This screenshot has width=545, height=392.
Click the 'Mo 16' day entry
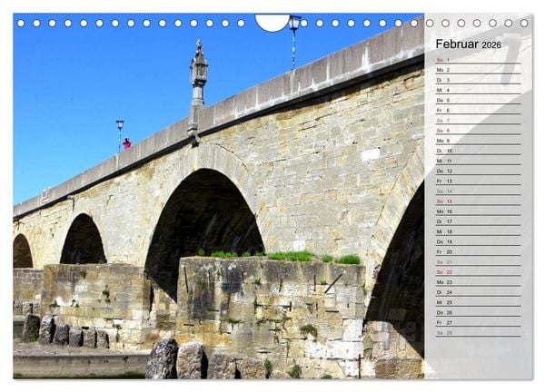click(x=479, y=211)
